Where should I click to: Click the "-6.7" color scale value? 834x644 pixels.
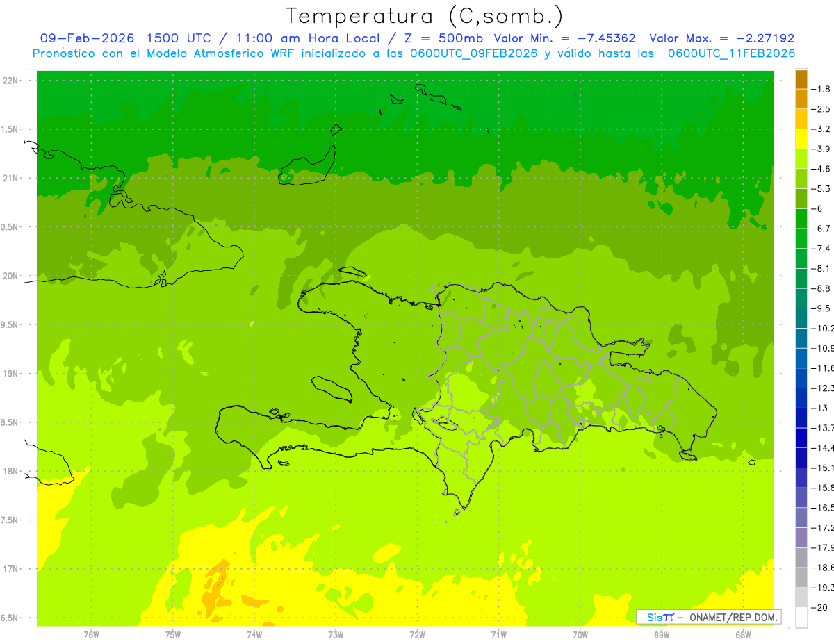(x=821, y=229)
